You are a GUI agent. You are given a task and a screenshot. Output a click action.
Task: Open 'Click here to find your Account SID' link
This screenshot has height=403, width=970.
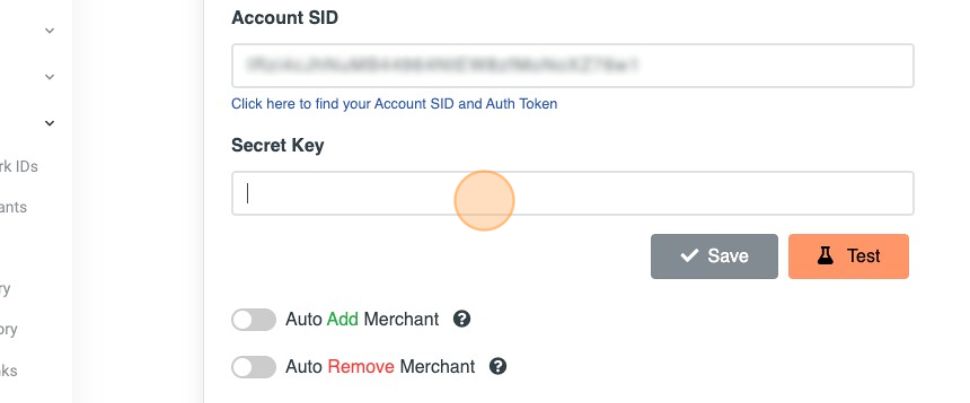tap(394, 103)
